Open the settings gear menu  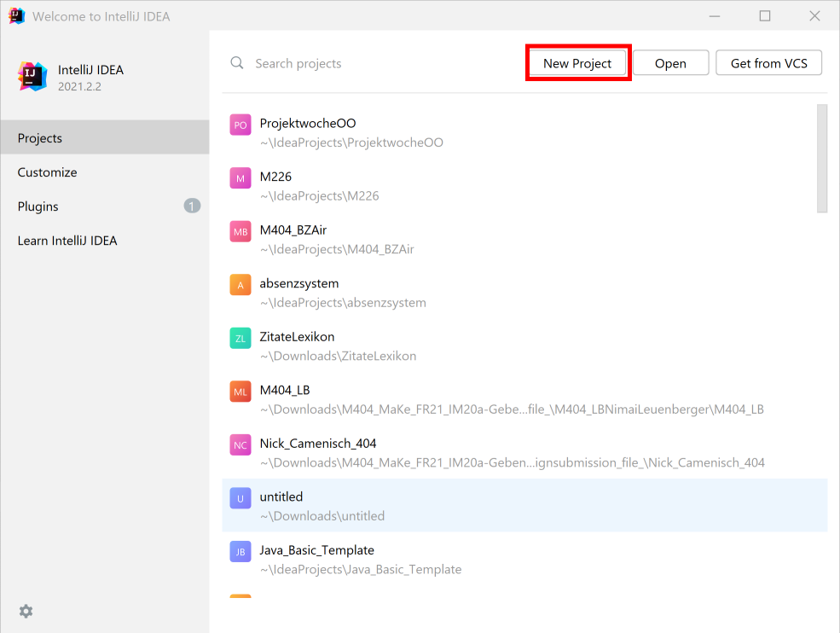pyautogui.click(x=26, y=611)
